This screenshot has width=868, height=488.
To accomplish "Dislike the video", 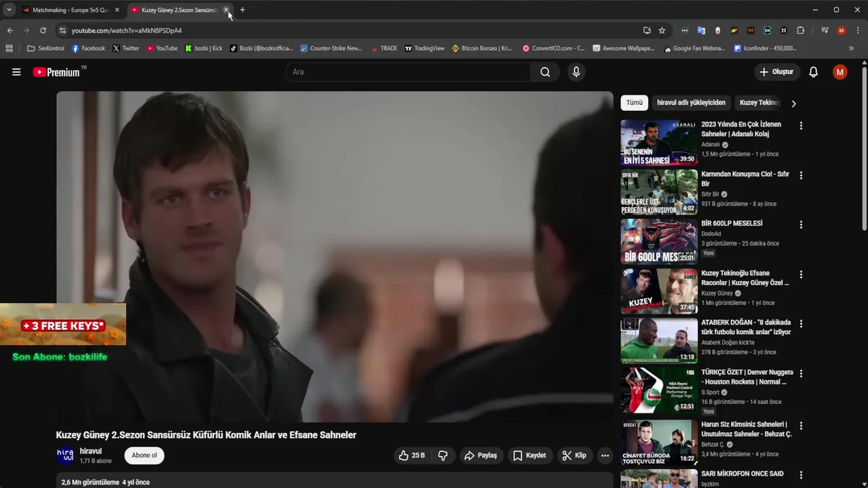I will click(x=443, y=455).
